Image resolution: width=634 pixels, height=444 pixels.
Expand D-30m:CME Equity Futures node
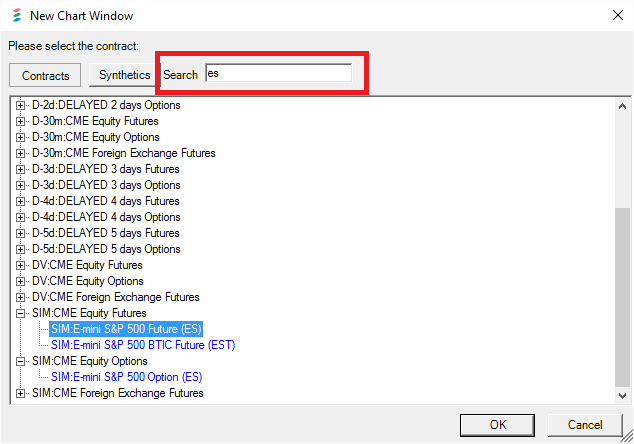pyautogui.click(x=21, y=121)
